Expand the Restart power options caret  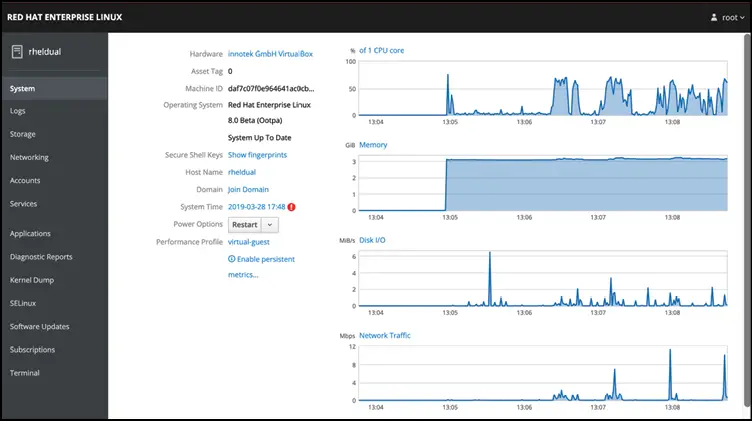pyautogui.click(x=268, y=225)
